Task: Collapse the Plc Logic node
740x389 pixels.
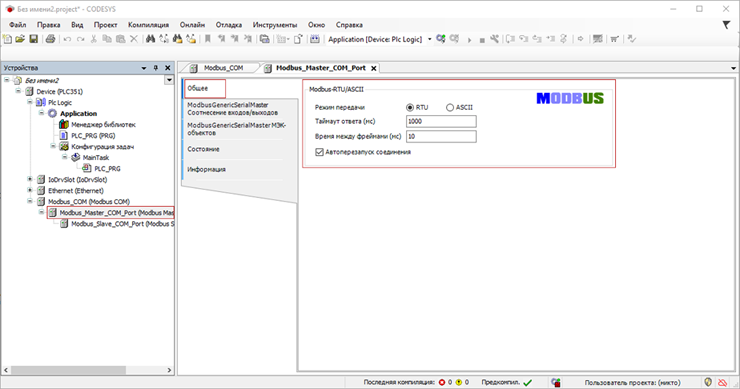Action: tap(30, 102)
